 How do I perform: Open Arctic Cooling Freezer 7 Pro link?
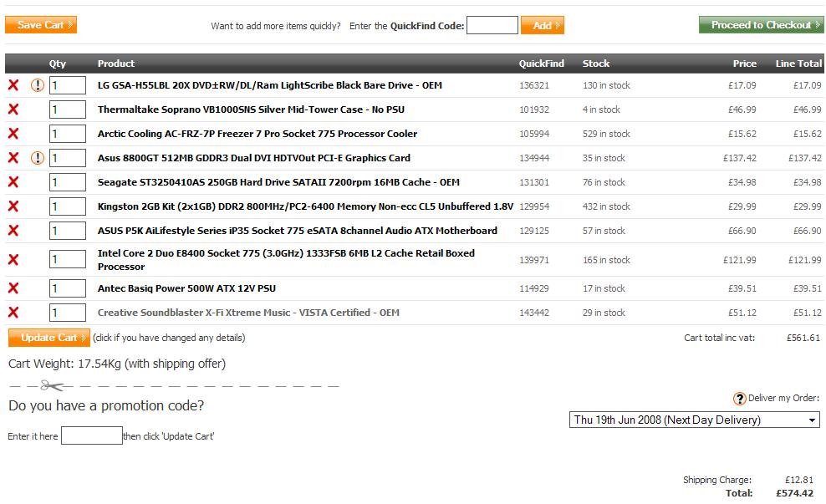[x=257, y=134]
